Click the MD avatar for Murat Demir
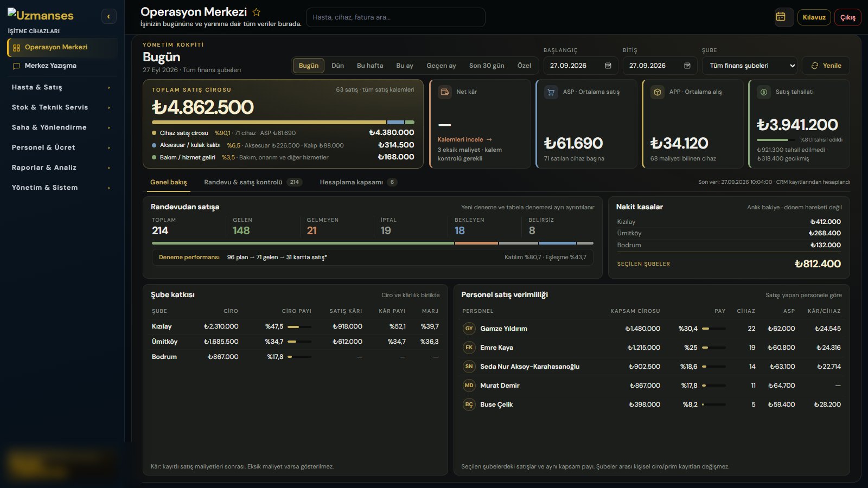The height and width of the screenshot is (488, 868). (469, 386)
